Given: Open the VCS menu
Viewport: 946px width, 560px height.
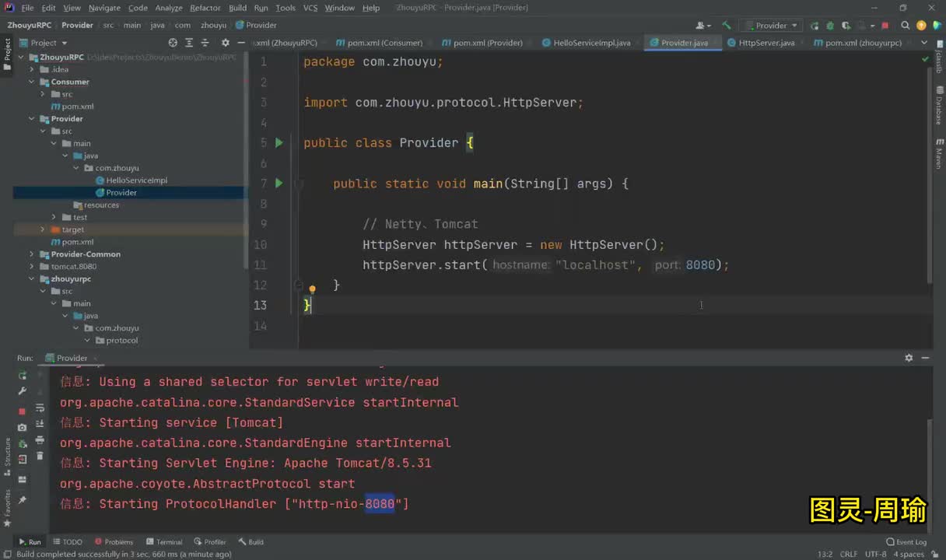Looking at the screenshot, I should click(310, 8).
